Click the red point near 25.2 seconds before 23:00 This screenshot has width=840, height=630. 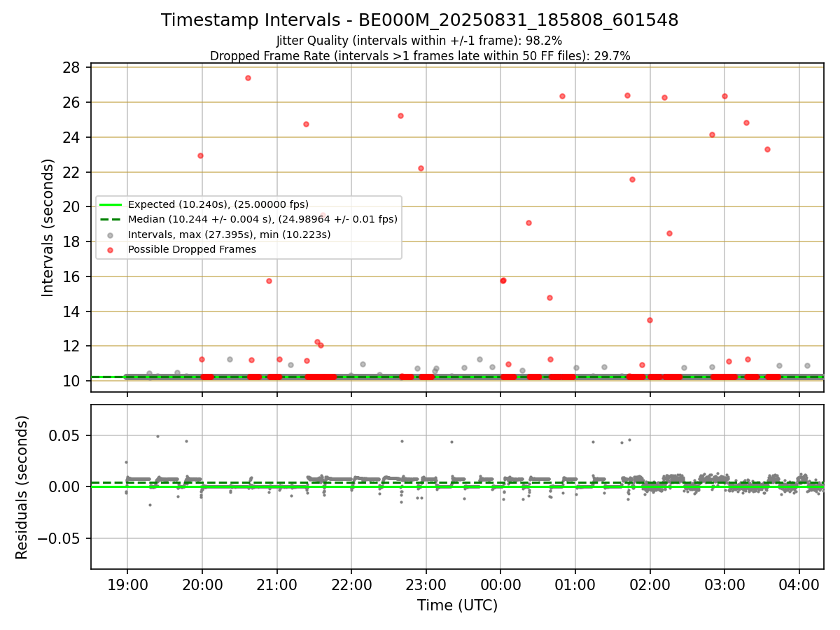coord(400,115)
